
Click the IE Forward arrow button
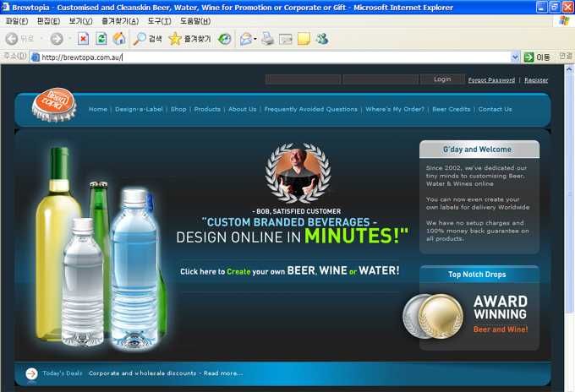click(57, 39)
